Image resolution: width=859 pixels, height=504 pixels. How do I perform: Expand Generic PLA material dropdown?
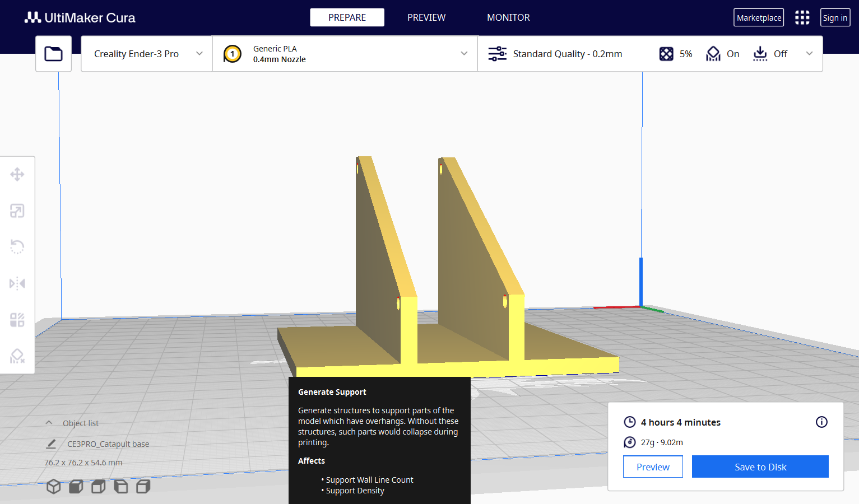click(345, 54)
